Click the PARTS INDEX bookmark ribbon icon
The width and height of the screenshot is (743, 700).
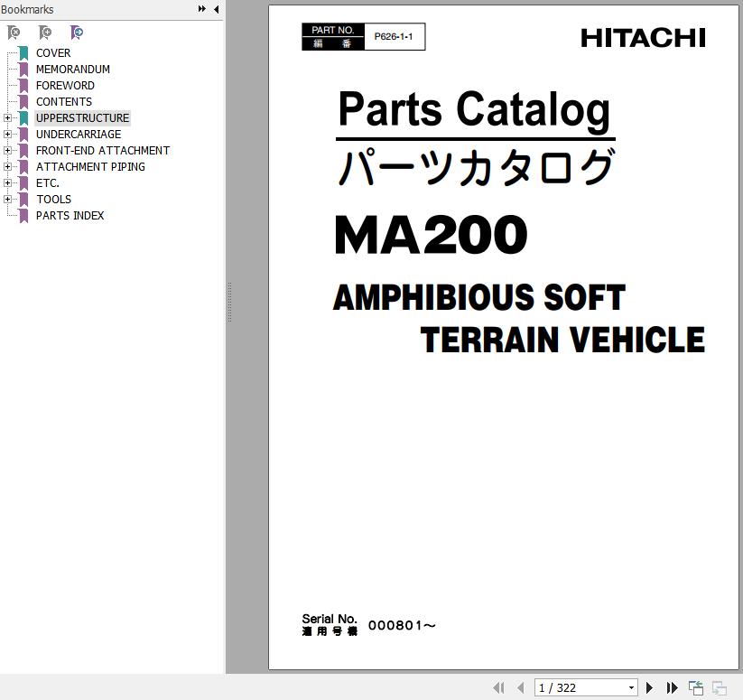23,216
